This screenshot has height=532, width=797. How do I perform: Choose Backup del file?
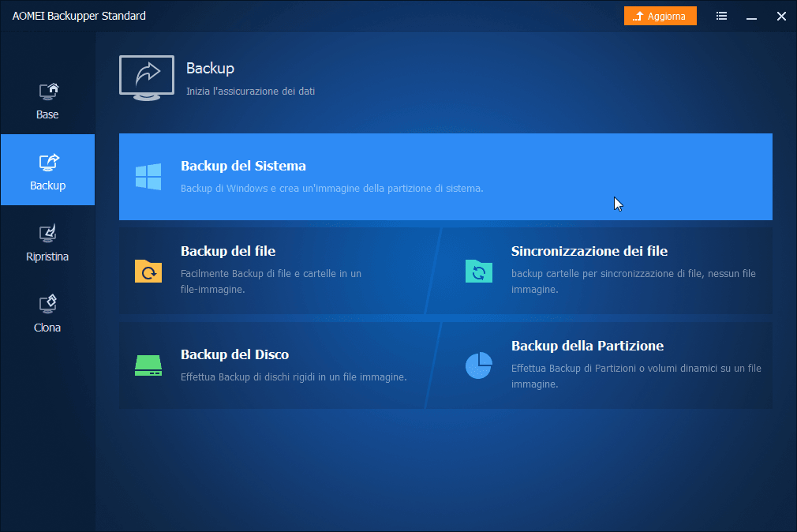coord(278,271)
